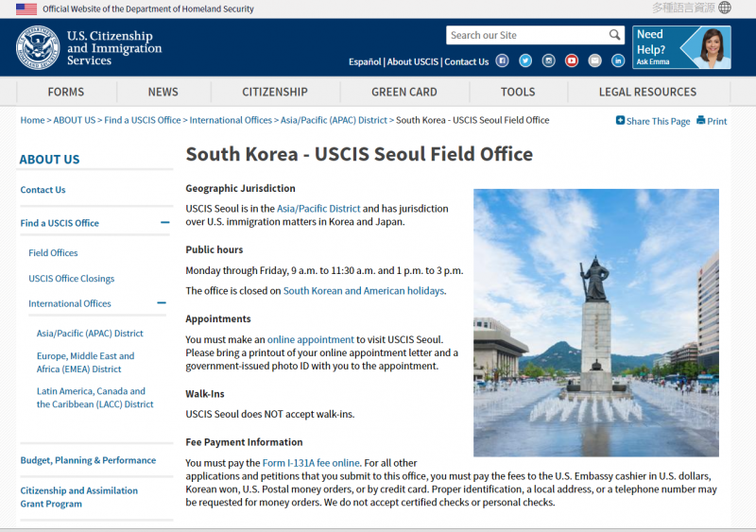Open Contact Us in the sidebar

click(x=43, y=190)
